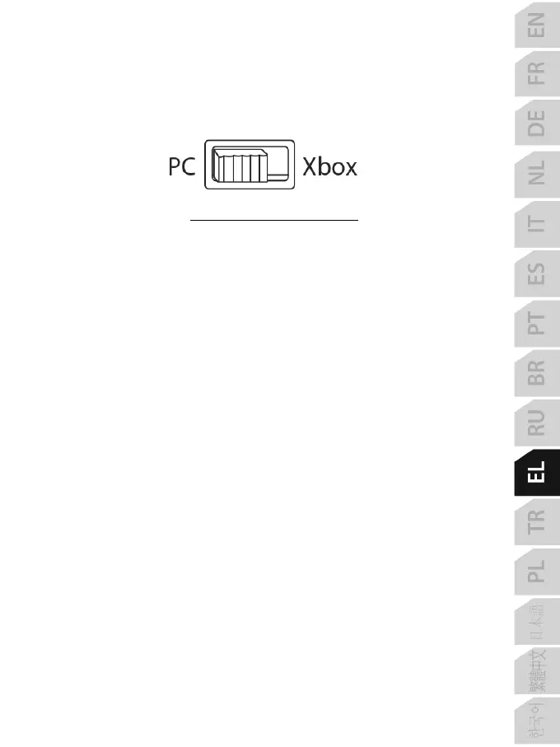The width and height of the screenshot is (560, 747).
Task: Choose the Traditional Chinese 繁體中文 tab
Action: [x=537, y=671]
